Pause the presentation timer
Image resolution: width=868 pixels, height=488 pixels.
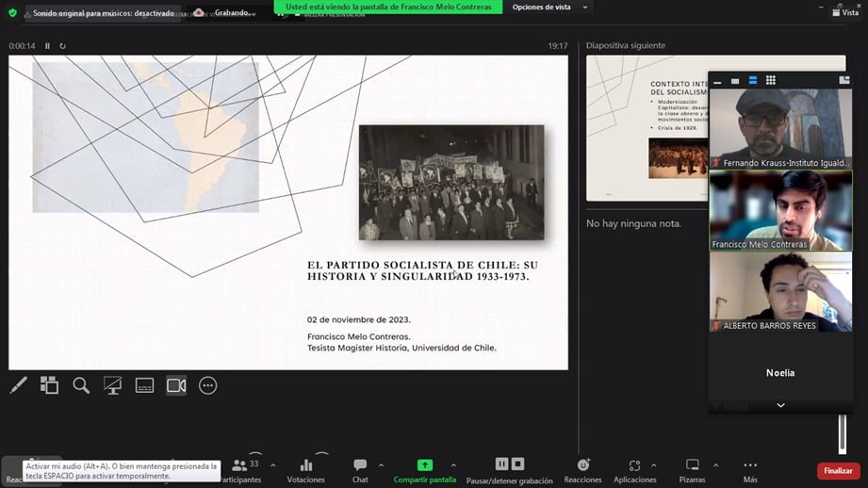[x=47, y=46]
